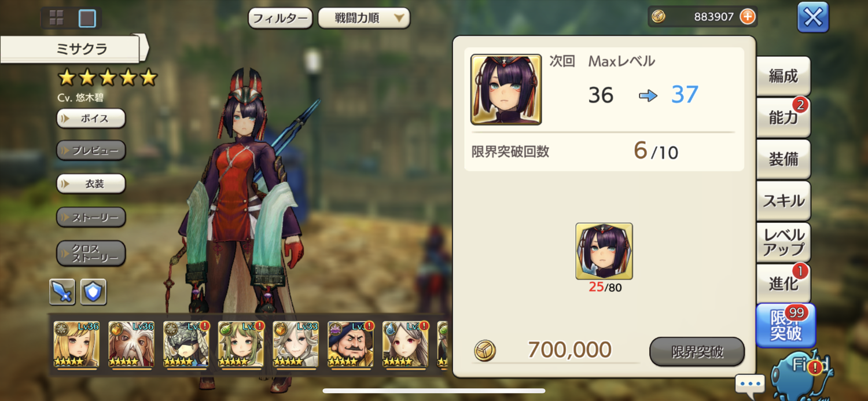
Task: Choose the mustached pirate-hat character thumbnail
Action: click(351, 344)
